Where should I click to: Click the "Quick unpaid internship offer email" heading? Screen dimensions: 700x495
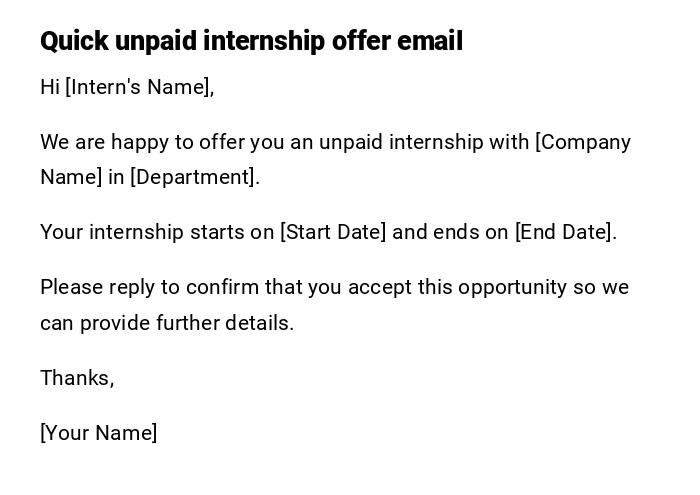pos(250,41)
